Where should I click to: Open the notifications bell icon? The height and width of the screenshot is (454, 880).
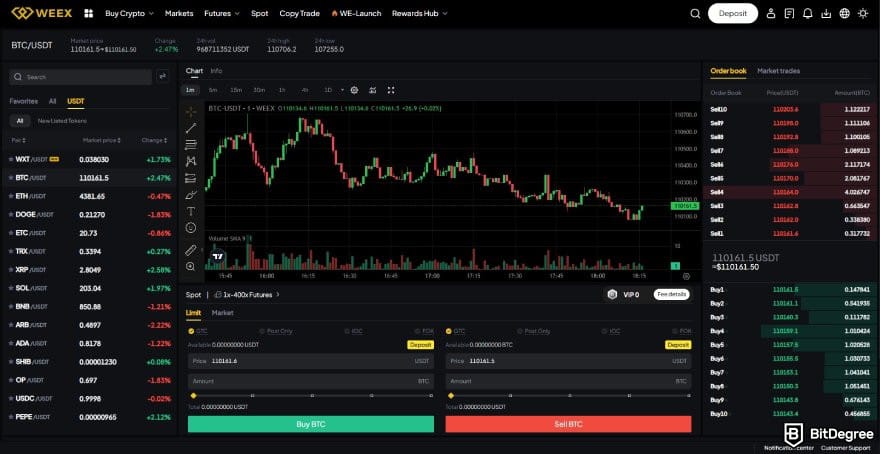pyautogui.click(x=808, y=13)
